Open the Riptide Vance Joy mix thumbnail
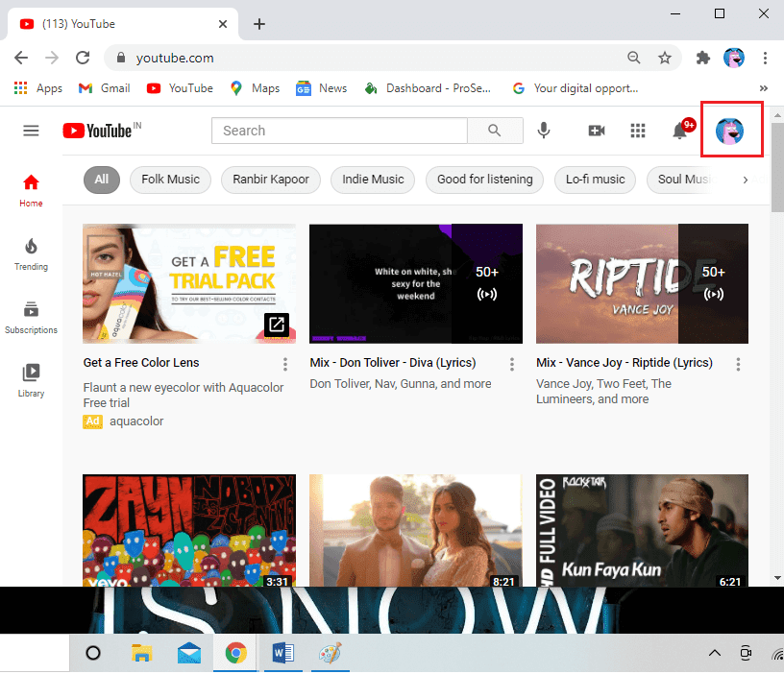 pos(642,284)
